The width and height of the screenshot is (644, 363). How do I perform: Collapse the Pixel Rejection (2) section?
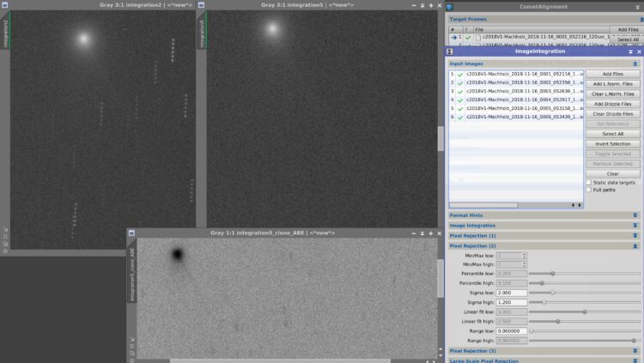635,246
